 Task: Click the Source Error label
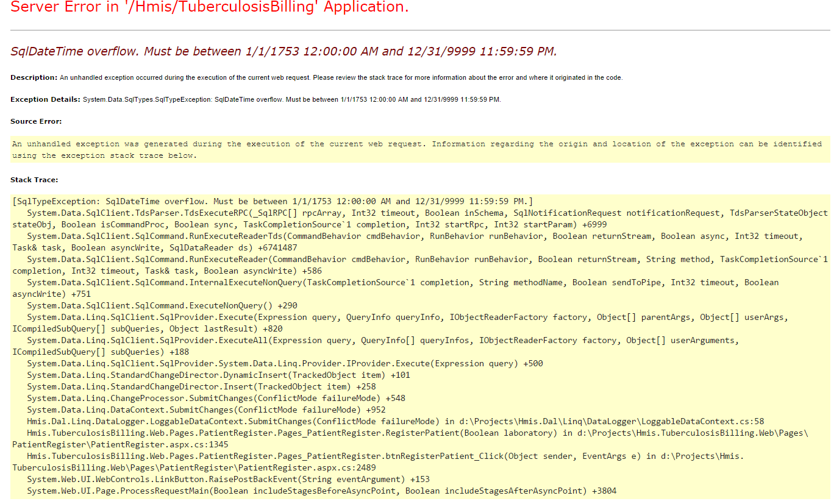(x=36, y=121)
